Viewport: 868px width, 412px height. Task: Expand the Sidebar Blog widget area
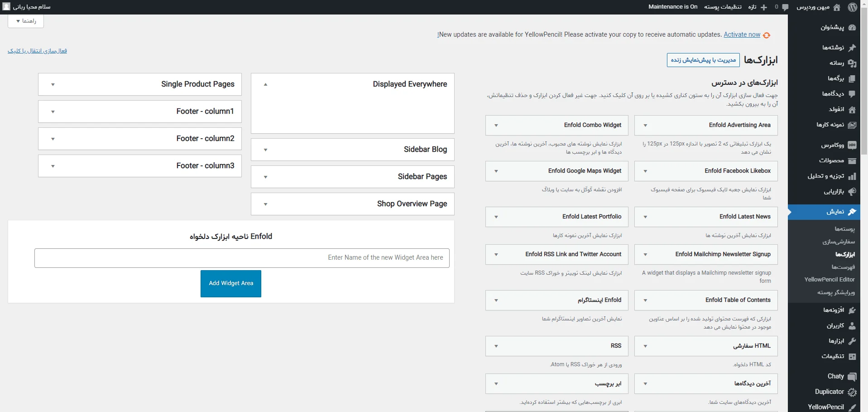click(266, 150)
